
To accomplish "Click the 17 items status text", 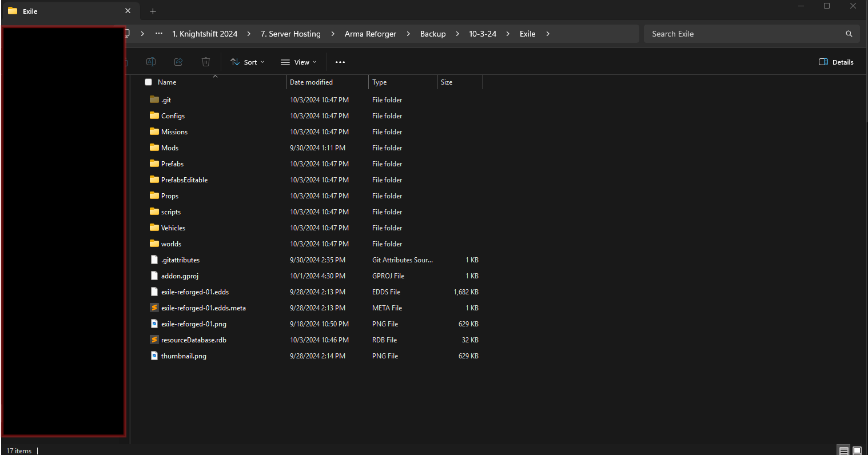I will (x=19, y=450).
